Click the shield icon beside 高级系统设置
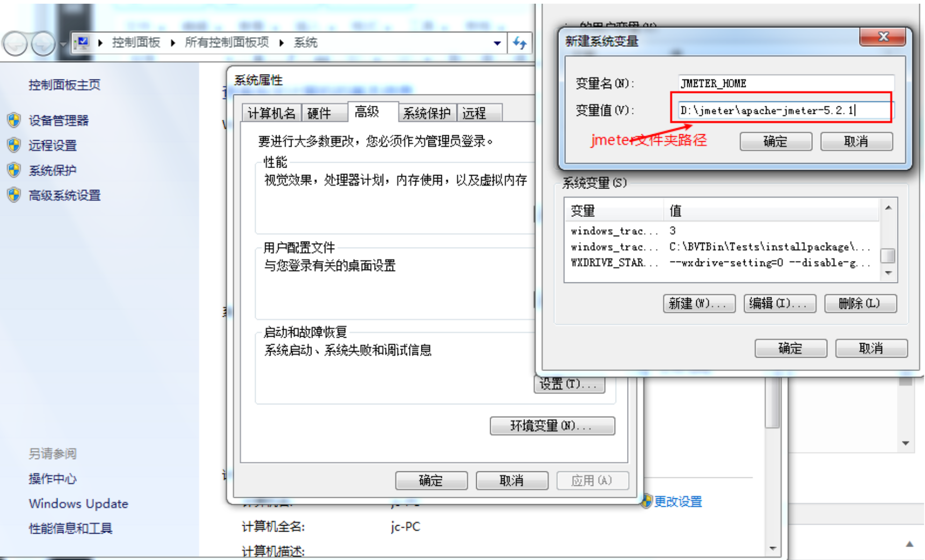This screenshot has height=560, width=925. pyautogui.click(x=14, y=195)
